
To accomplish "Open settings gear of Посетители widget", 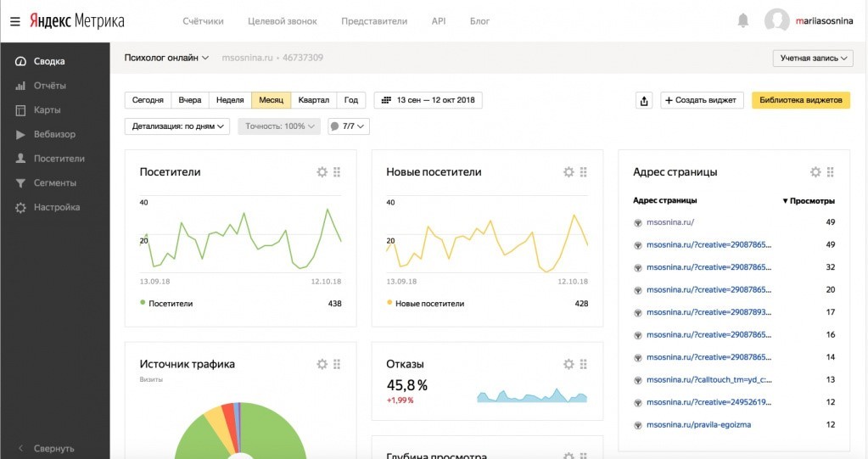I will click(322, 172).
